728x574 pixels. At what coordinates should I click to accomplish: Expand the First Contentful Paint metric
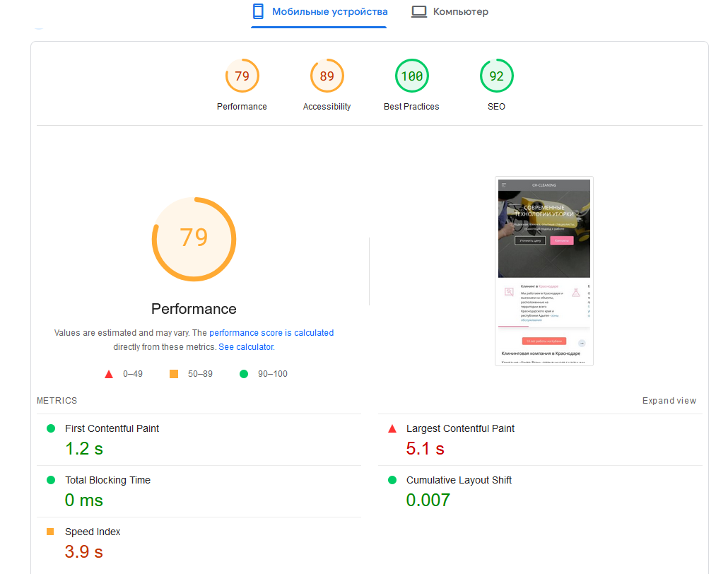click(199, 439)
